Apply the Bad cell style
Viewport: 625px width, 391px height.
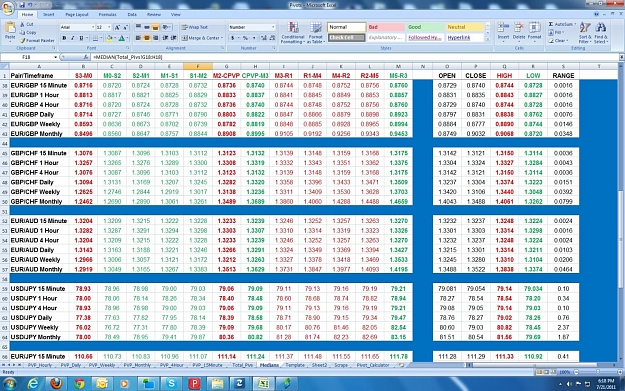(x=386, y=27)
